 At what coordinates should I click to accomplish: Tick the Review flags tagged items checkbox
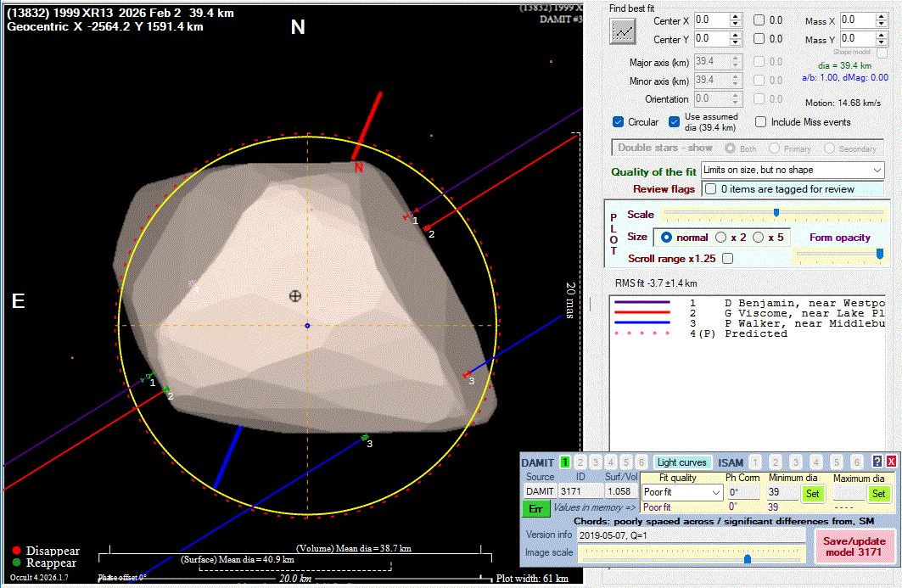click(x=710, y=188)
